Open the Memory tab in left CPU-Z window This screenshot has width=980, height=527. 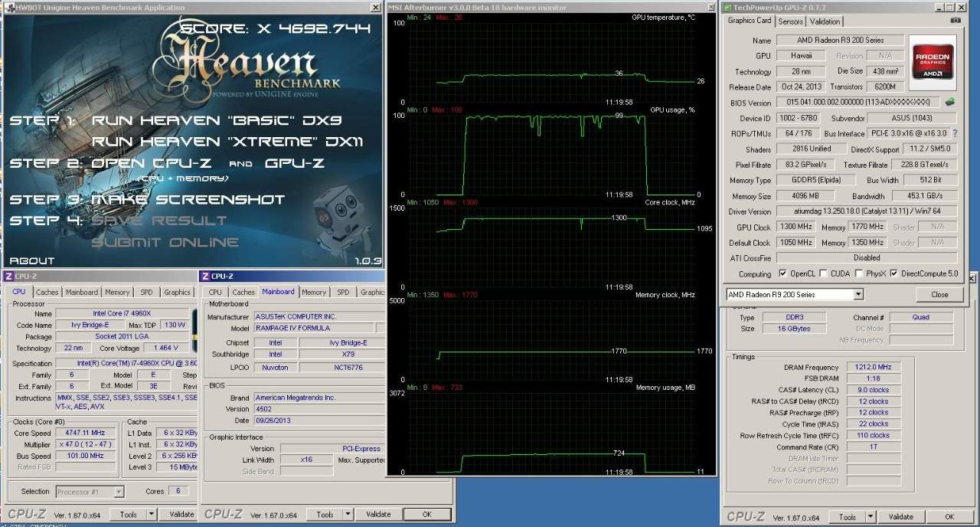pyautogui.click(x=117, y=292)
